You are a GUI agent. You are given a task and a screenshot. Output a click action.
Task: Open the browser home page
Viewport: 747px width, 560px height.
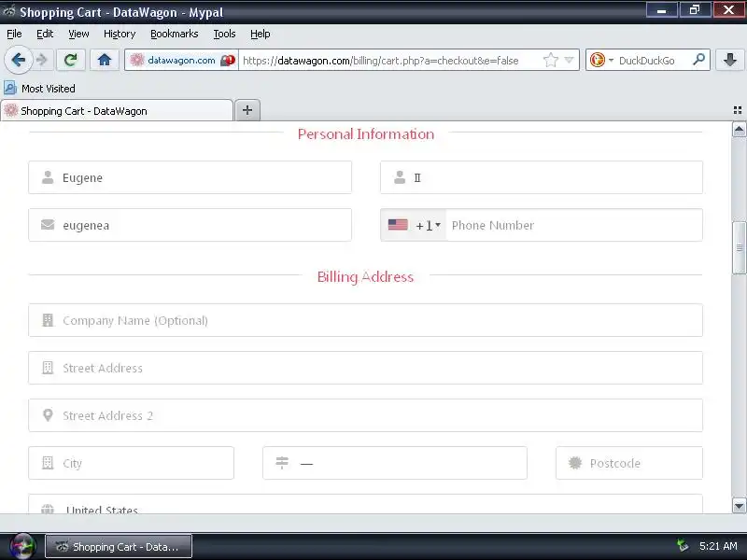point(105,60)
